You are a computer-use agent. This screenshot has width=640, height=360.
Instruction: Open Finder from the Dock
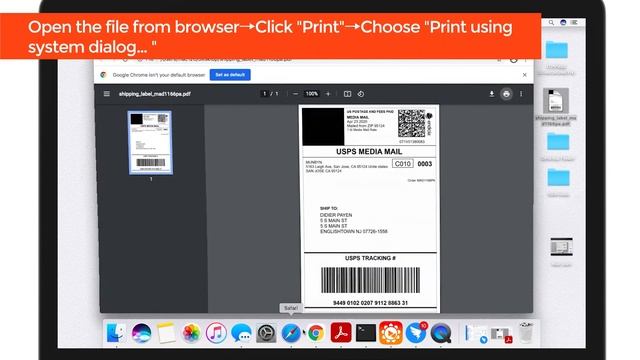pos(116,333)
